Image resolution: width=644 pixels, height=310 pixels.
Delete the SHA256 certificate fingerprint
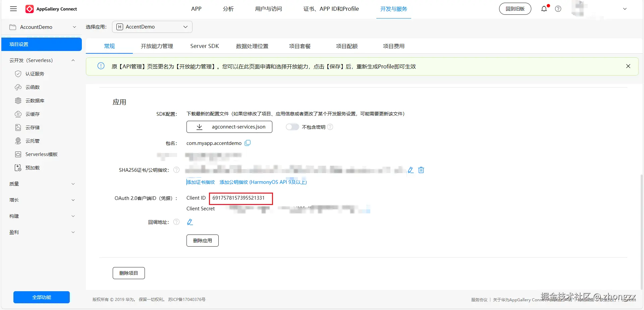point(421,170)
